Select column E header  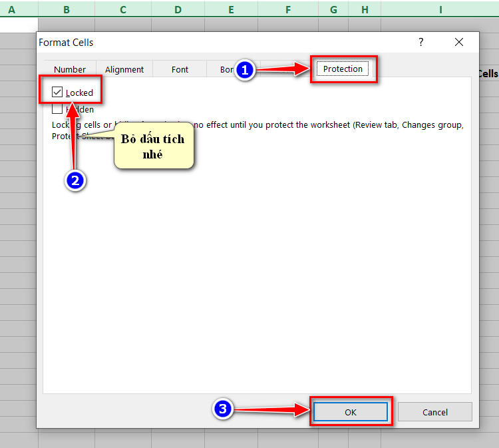pyautogui.click(x=231, y=9)
